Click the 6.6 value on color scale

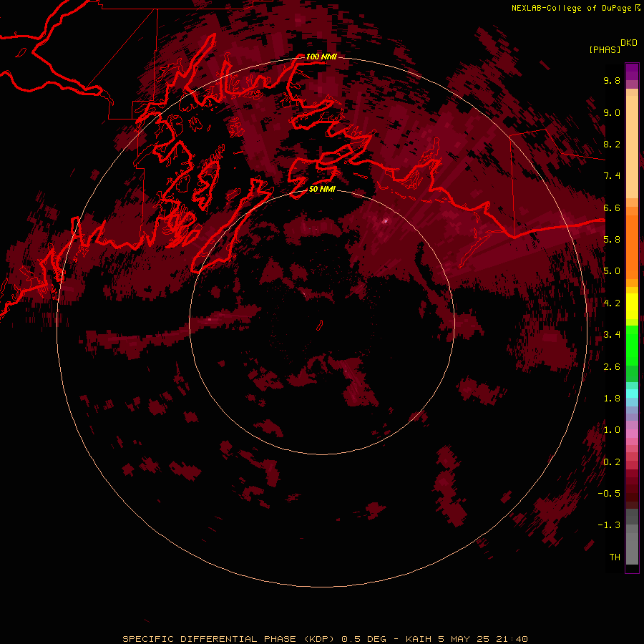point(612,208)
